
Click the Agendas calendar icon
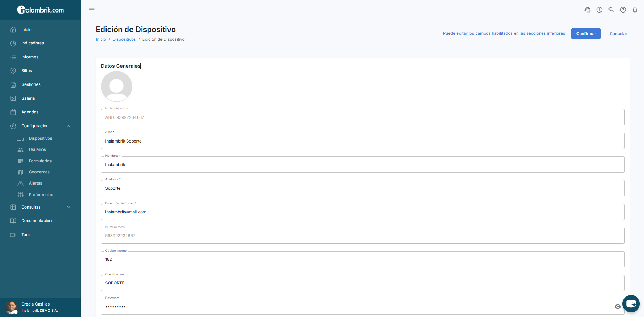(x=13, y=112)
